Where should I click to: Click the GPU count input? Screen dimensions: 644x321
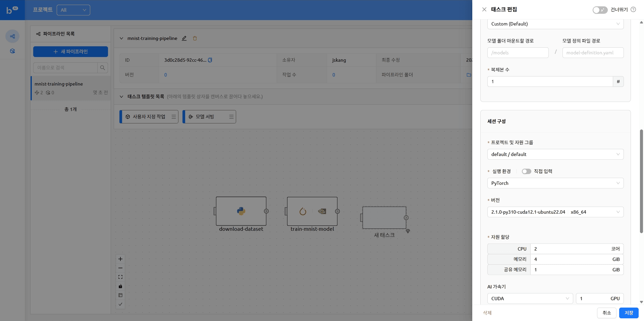click(600, 299)
